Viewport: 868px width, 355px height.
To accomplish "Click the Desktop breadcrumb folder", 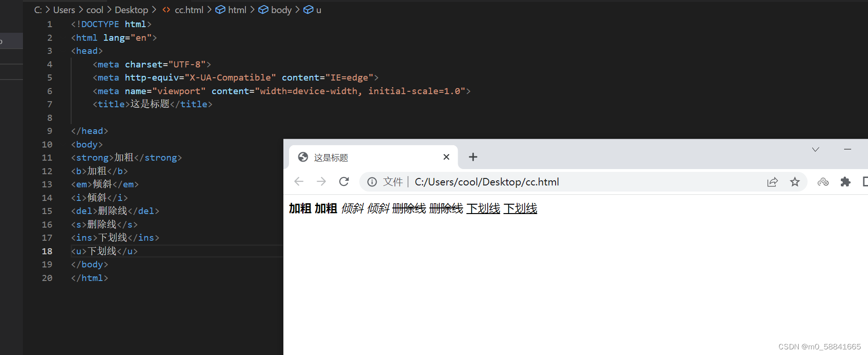I will [131, 10].
